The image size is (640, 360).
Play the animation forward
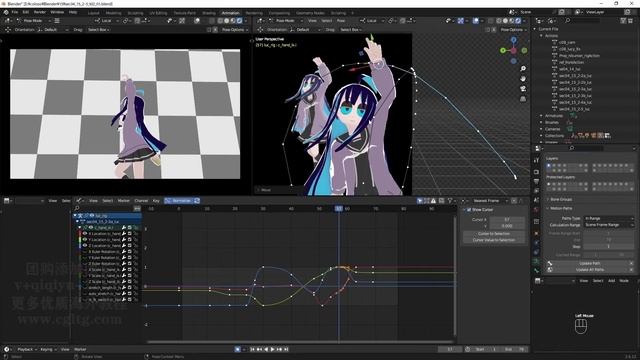(273, 349)
